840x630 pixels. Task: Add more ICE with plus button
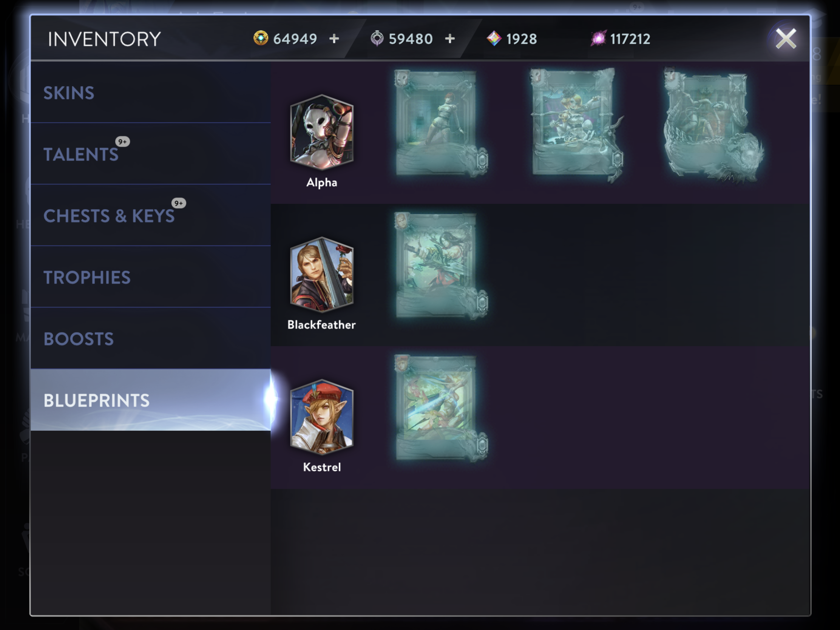pos(450,39)
